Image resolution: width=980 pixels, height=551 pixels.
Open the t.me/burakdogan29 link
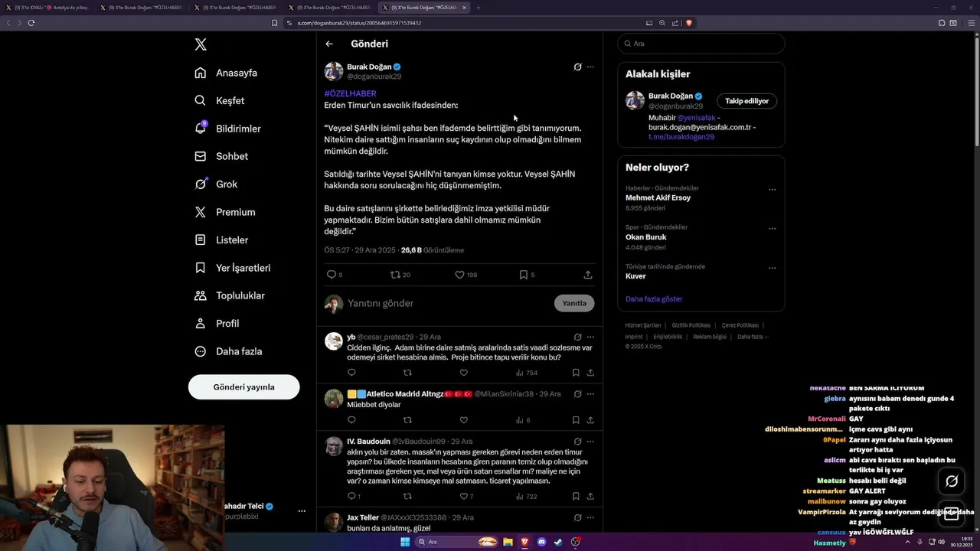pos(681,137)
